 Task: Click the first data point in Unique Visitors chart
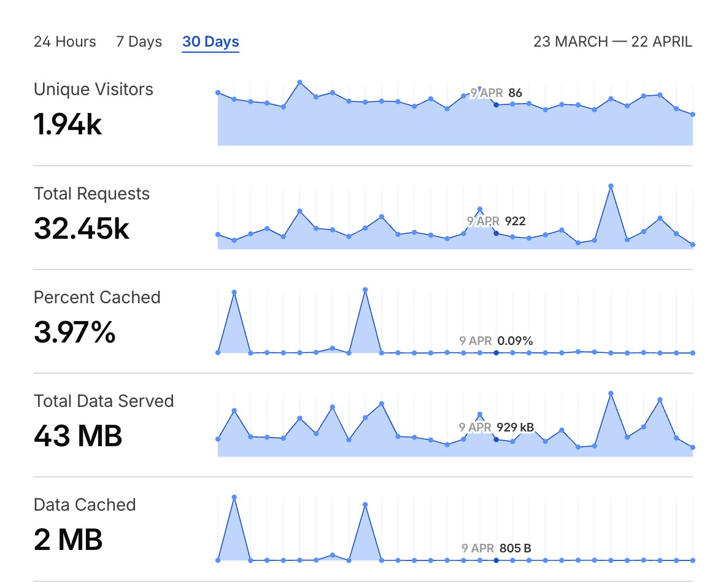click(218, 93)
